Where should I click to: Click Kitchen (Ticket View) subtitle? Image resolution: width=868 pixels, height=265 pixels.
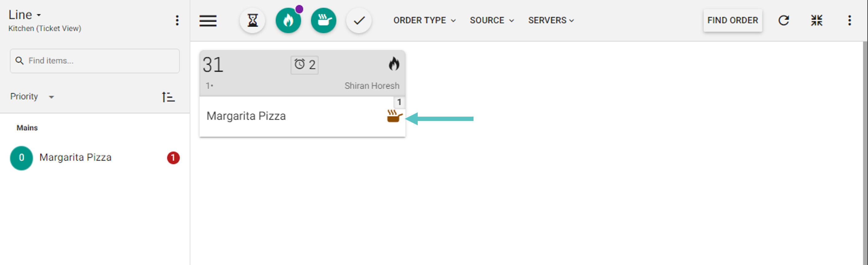click(x=45, y=28)
